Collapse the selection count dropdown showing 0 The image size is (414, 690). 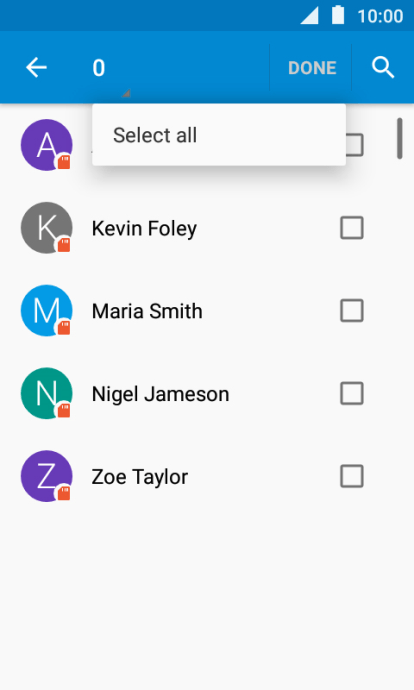pos(111,68)
